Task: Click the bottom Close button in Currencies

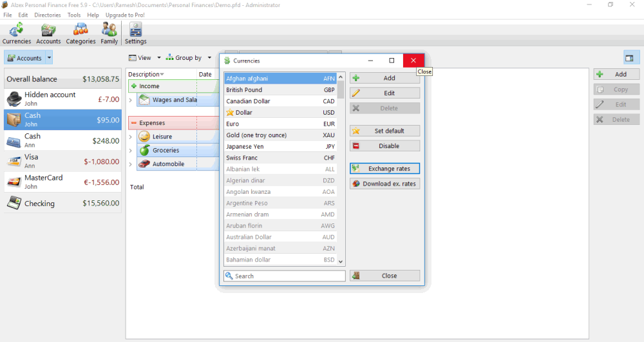Action: tap(385, 276)
